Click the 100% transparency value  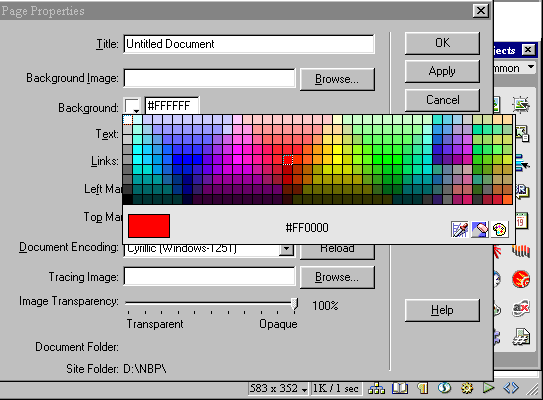click(325, 305)
